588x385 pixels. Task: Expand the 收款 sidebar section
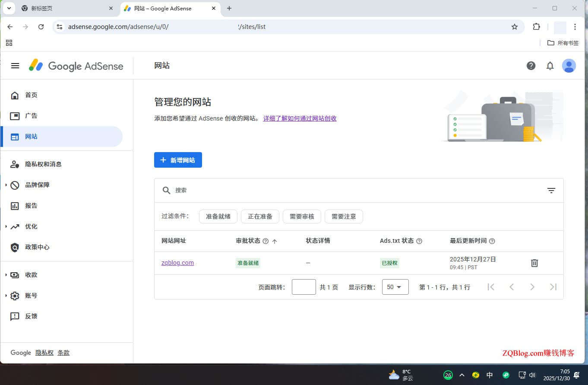click(x=6, y=275)
